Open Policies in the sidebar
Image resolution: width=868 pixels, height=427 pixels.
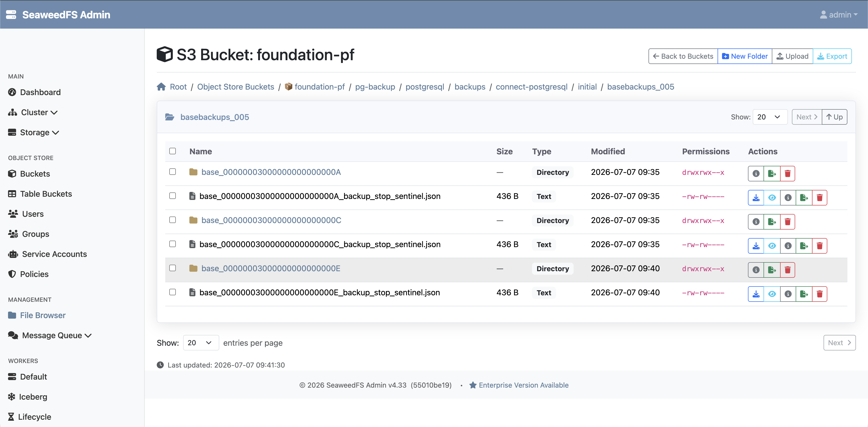(x=28, y=274)
